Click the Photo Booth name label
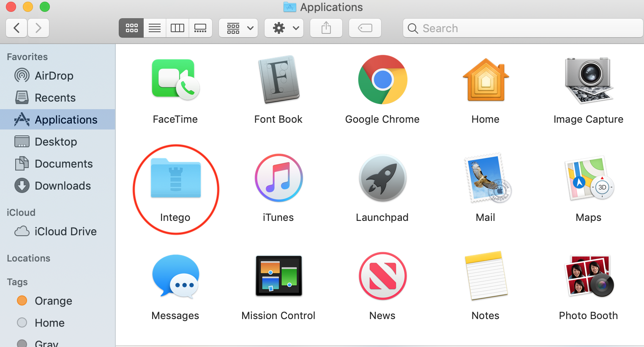Image resolution: width=644 pixels, height=347 pixels. (589, 316)
